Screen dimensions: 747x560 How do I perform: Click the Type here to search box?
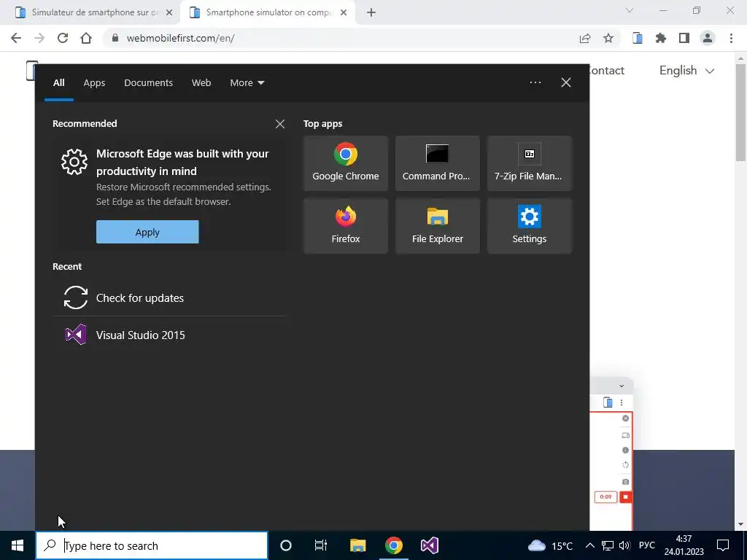[x=152, y=545]
